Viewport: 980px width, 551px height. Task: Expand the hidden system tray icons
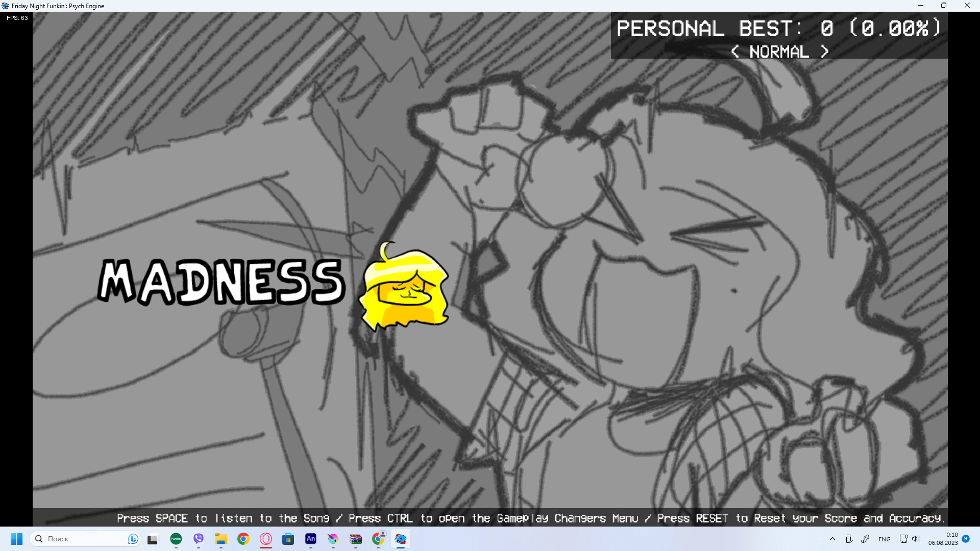tap(832, 539)
